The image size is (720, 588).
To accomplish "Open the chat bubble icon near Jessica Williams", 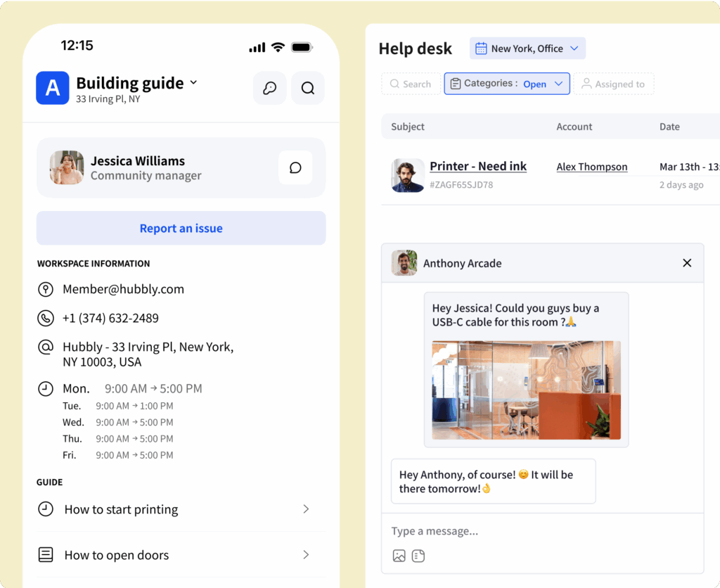I will 295,167.
